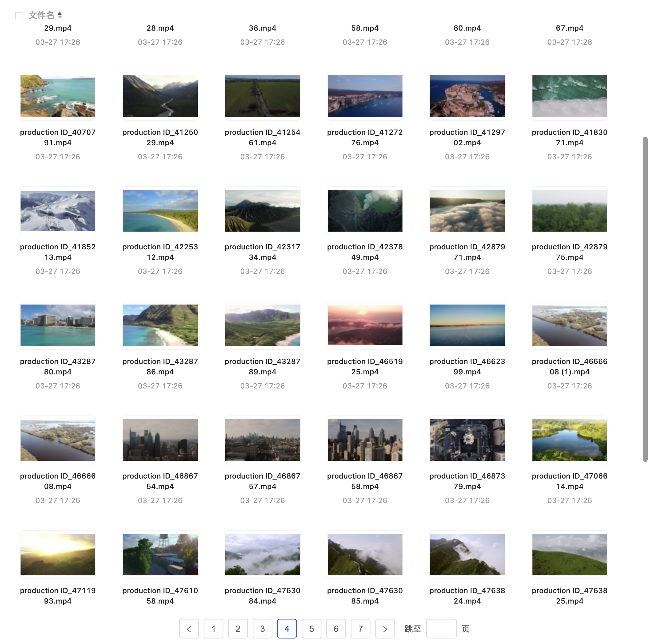Image resolution: width=648 pixels, height=644 pixels.
Task: Open page 5 of the file list
Action: pyautogui.click(x=311, y=629)
